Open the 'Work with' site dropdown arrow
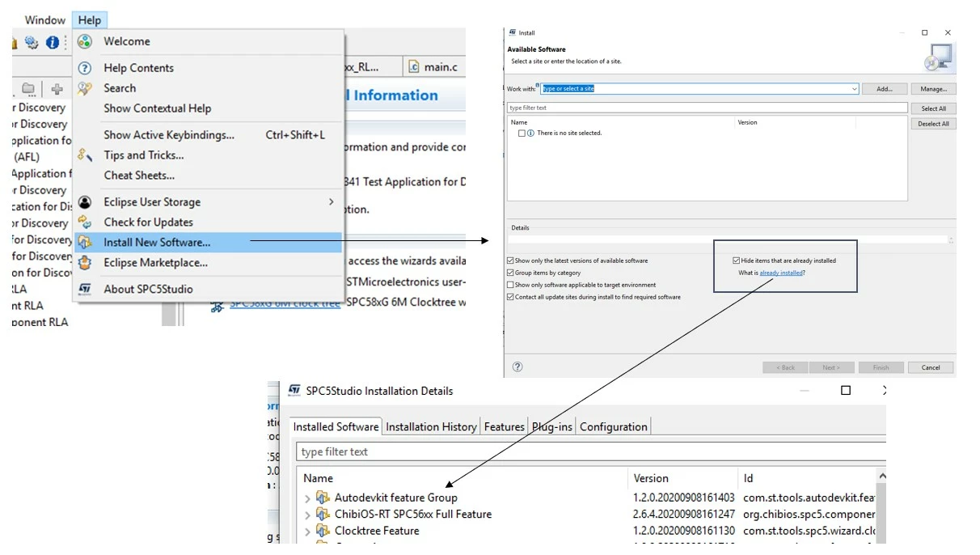Image resolution: width=980 pixels, height=555 pixels. click(854, 89)
